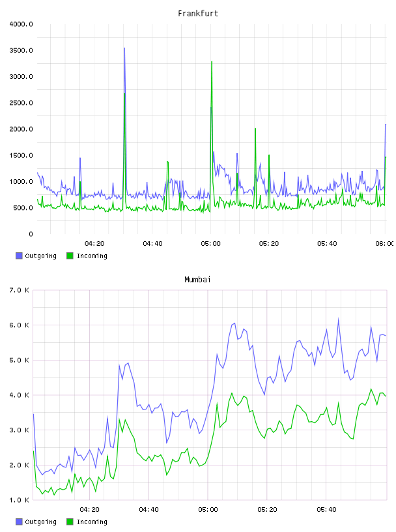Click 1.0 K on Mumbai y-axis

coord(19,500)
